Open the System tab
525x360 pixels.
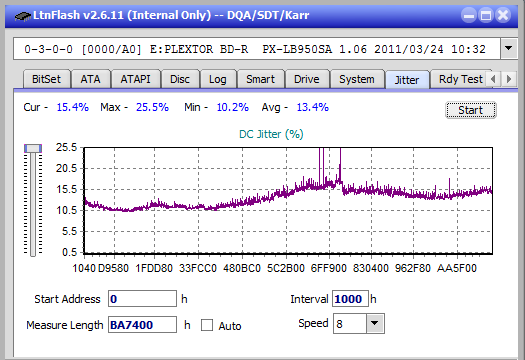[357, 79]
